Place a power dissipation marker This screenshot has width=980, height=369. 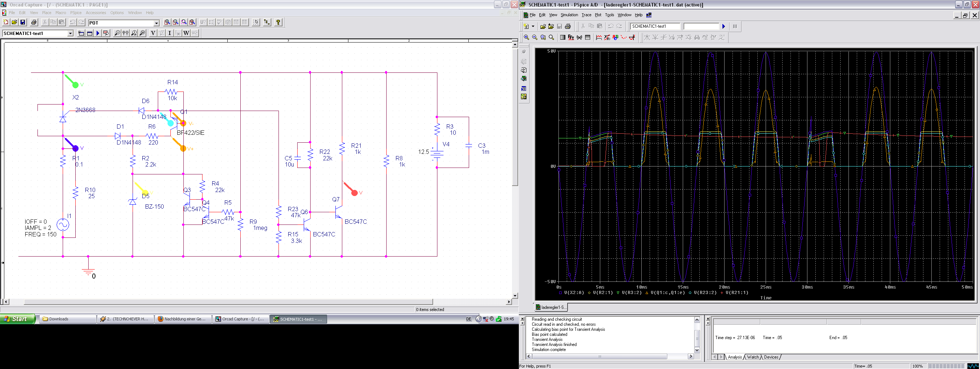(142, 33)
